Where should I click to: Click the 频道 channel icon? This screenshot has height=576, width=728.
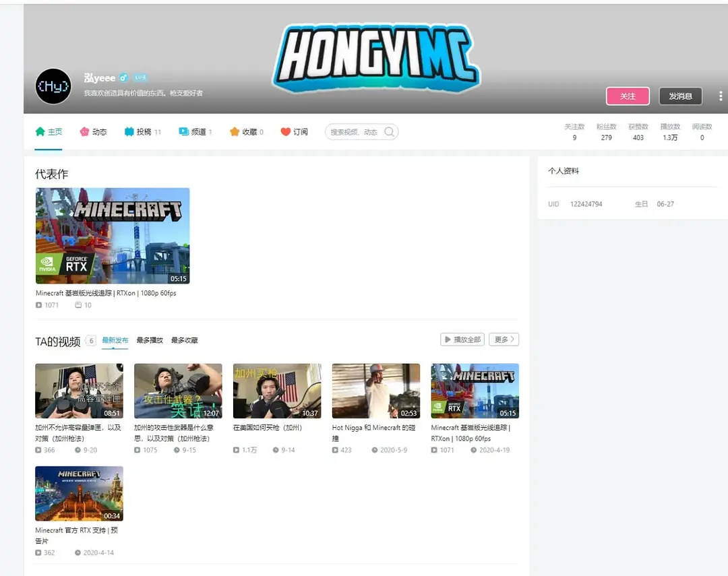pyautogui.click(x=183, y=132)
